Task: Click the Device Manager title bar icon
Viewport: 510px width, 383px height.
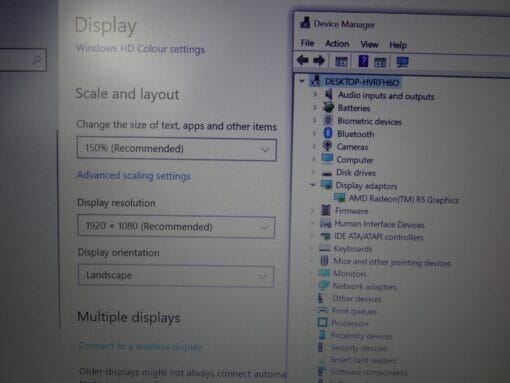Action: pyautogui.click(x=305, y=23)
